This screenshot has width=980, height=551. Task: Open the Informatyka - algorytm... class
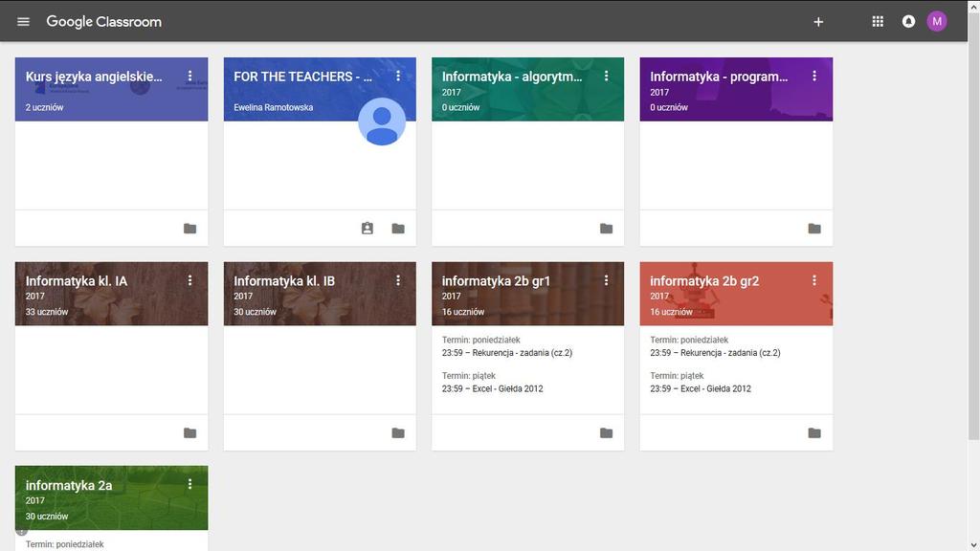point(512,77)
